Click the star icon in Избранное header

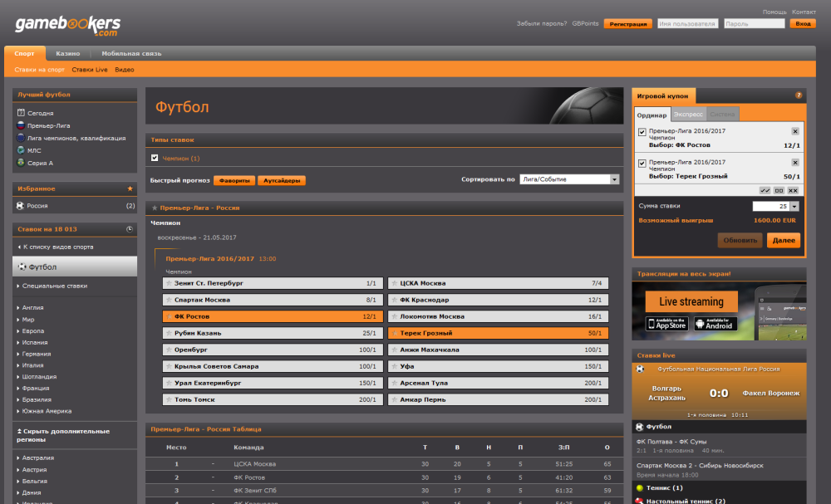(130, 188)
